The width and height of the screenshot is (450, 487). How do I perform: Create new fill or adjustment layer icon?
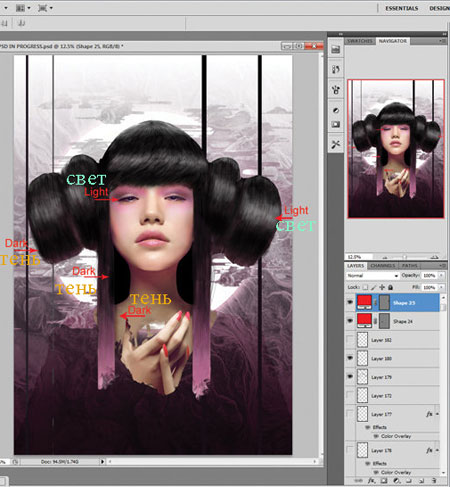(x=396, y=481)
